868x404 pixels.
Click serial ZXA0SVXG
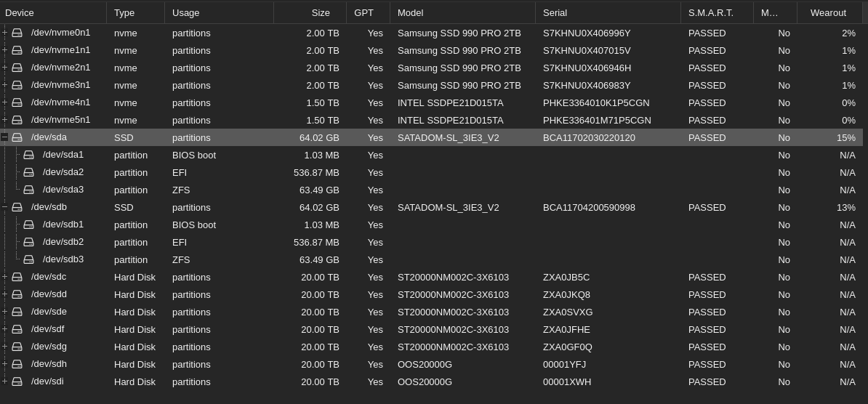(568, 312)
